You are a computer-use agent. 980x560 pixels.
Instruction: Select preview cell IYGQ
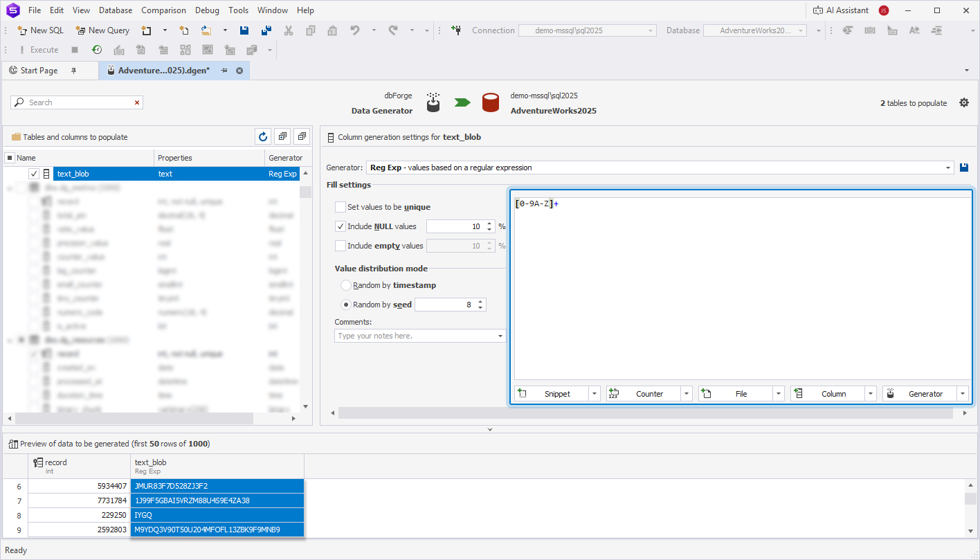217,515
